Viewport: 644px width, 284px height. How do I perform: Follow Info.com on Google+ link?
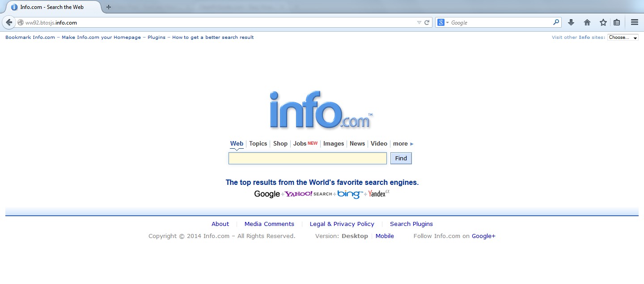tap(483, 236)
